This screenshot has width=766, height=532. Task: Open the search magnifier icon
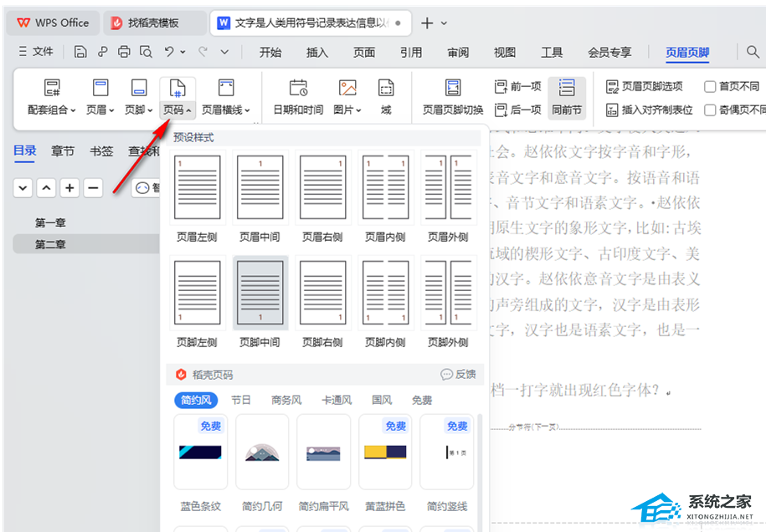click(x=753, y=52)
